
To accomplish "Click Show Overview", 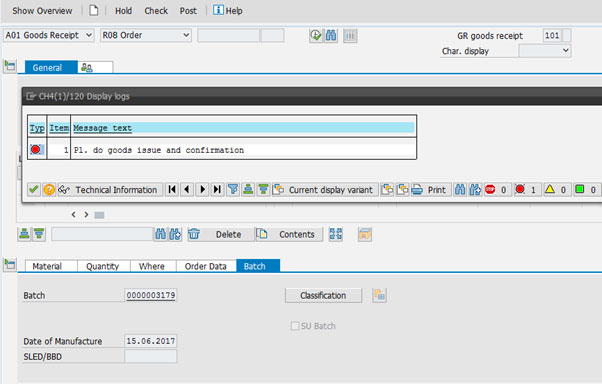I will tap(42, 11).
